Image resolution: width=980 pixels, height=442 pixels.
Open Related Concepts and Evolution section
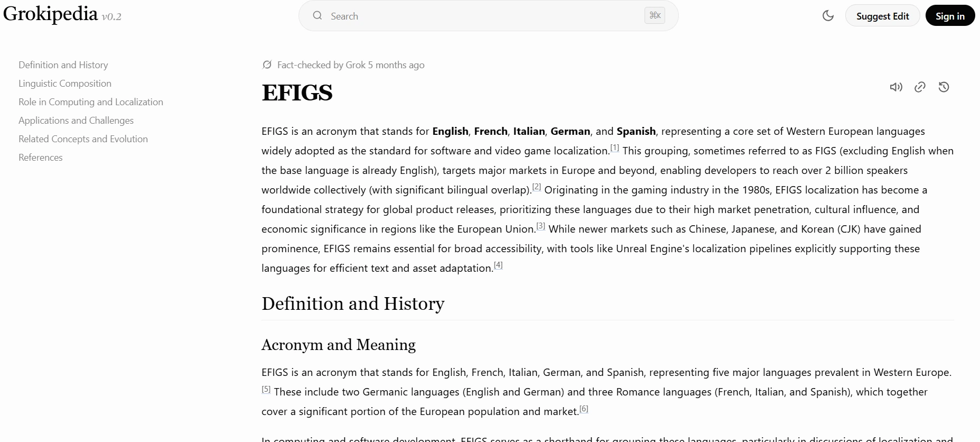tap(83, 139)
